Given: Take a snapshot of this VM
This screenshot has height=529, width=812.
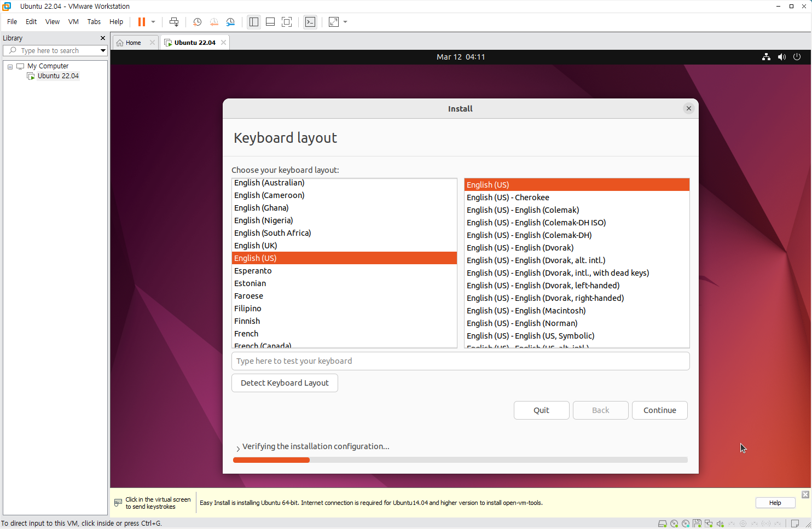Looking at the screenshot, I should point(198,22).
